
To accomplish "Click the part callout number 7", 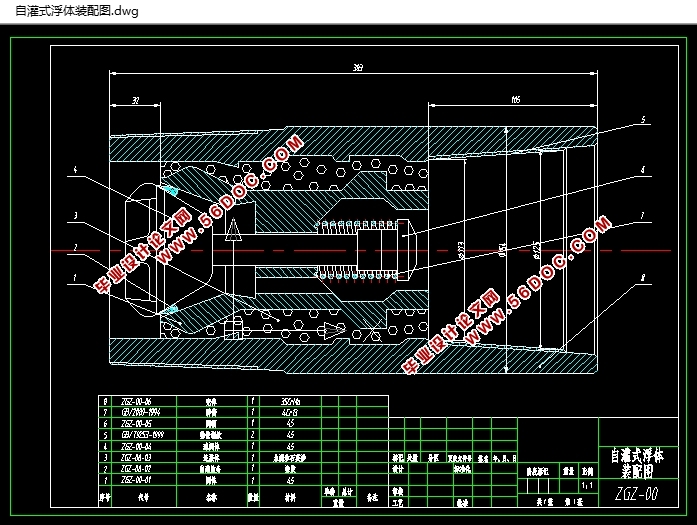I will pyautogui.click(x=643, y=214).
